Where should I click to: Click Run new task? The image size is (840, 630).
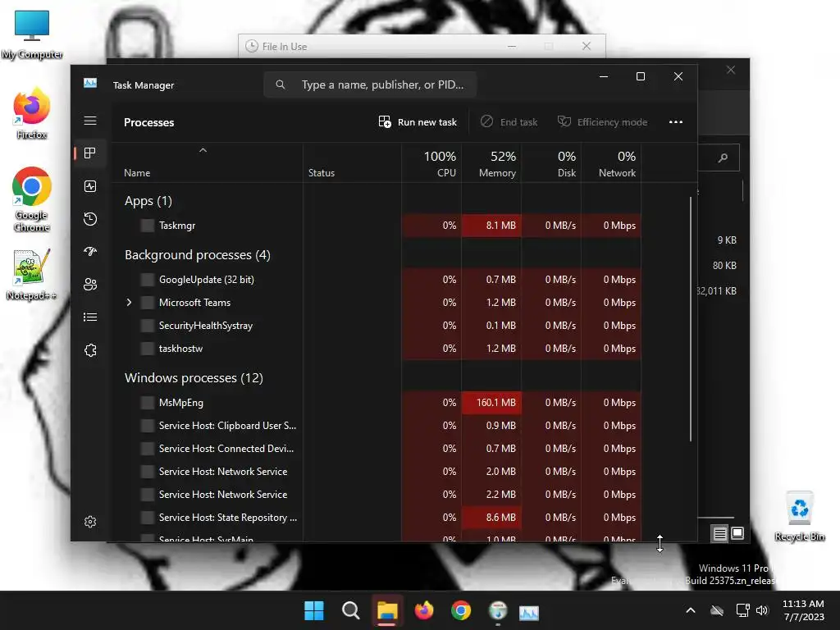(418, 122)
